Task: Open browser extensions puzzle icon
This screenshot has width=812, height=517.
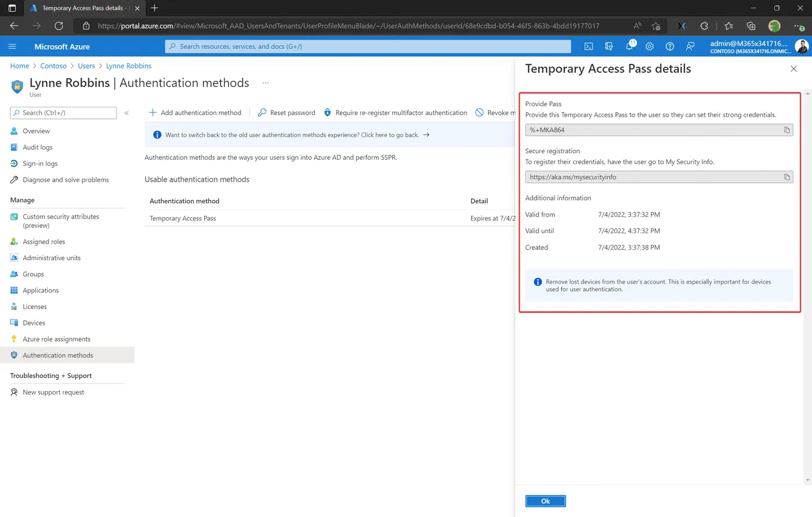Action: click(x=704, y=26)
